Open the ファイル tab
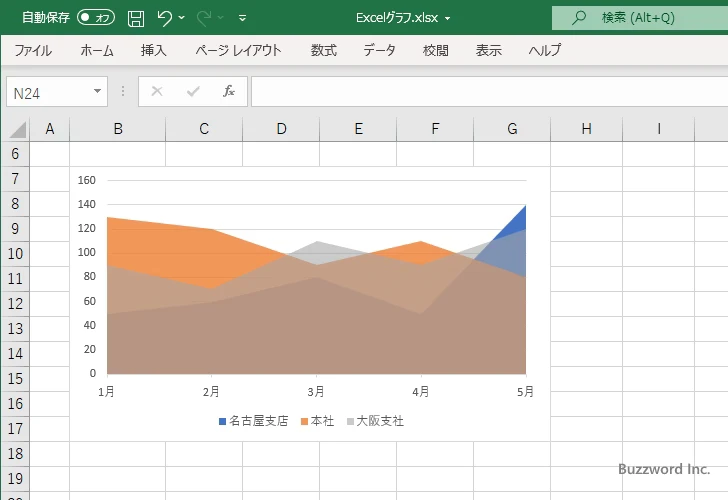The image size is (728, 500). [33, 50]
